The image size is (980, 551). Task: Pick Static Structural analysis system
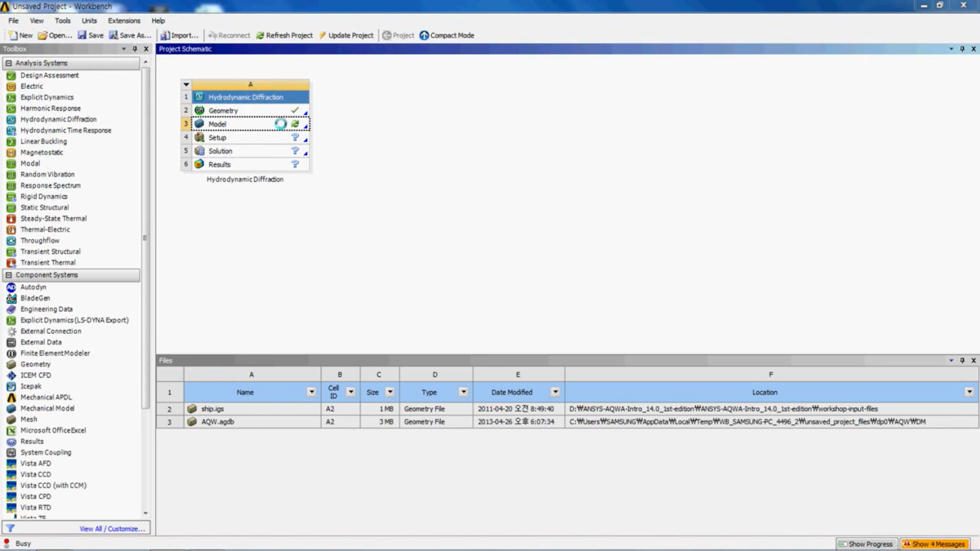click(44, 207)
